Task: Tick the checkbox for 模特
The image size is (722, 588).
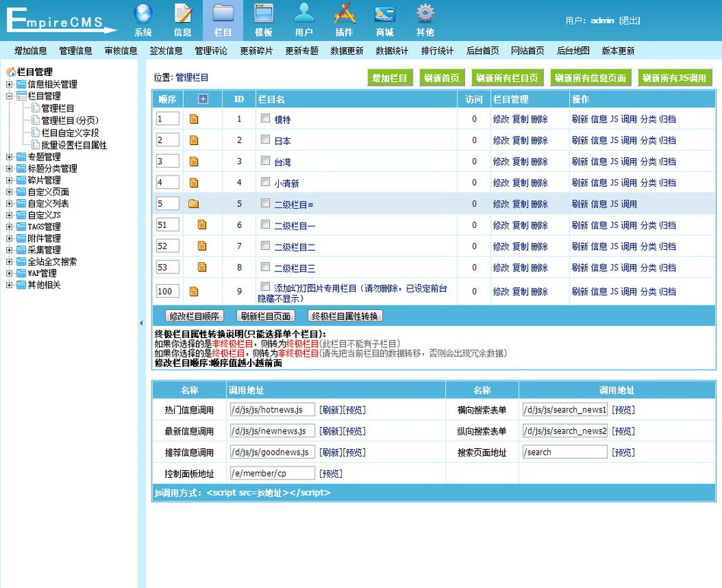Action: pyautogui.click(x=265, y=119)
